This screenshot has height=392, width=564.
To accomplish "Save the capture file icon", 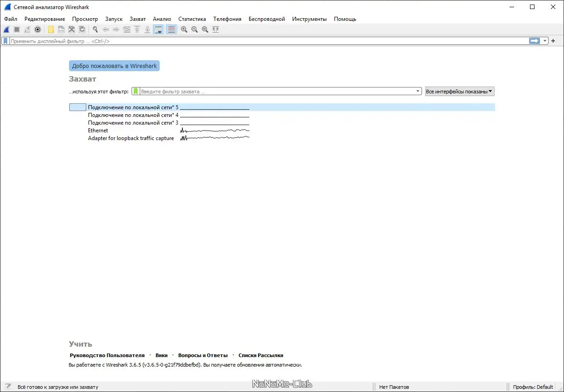I will click(61, 29).
